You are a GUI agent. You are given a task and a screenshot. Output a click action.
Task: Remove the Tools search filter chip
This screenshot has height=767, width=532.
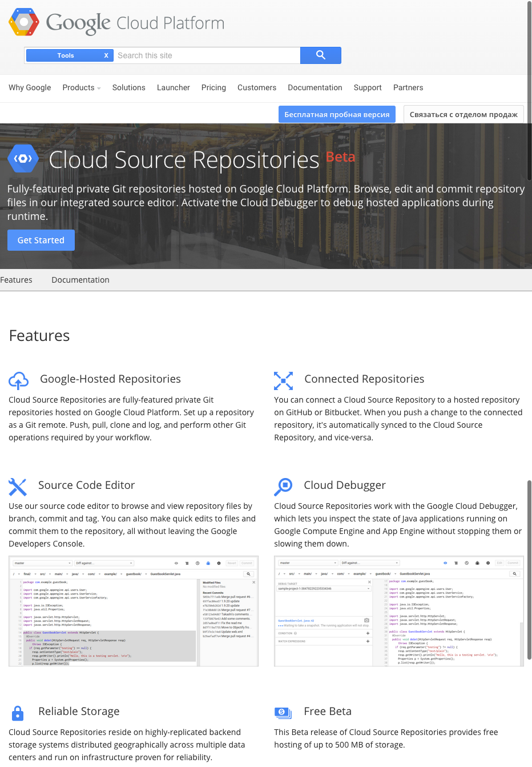(x=106, y=55)
